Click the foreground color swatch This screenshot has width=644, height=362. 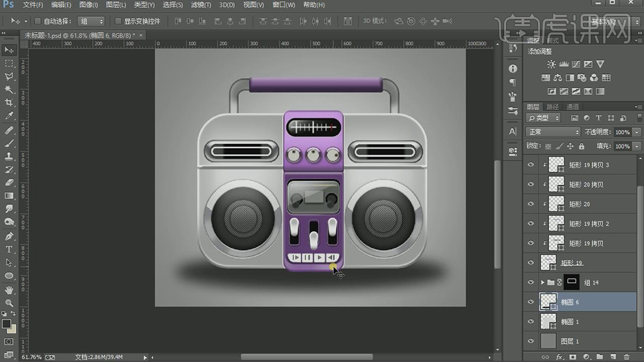[7, 324]
